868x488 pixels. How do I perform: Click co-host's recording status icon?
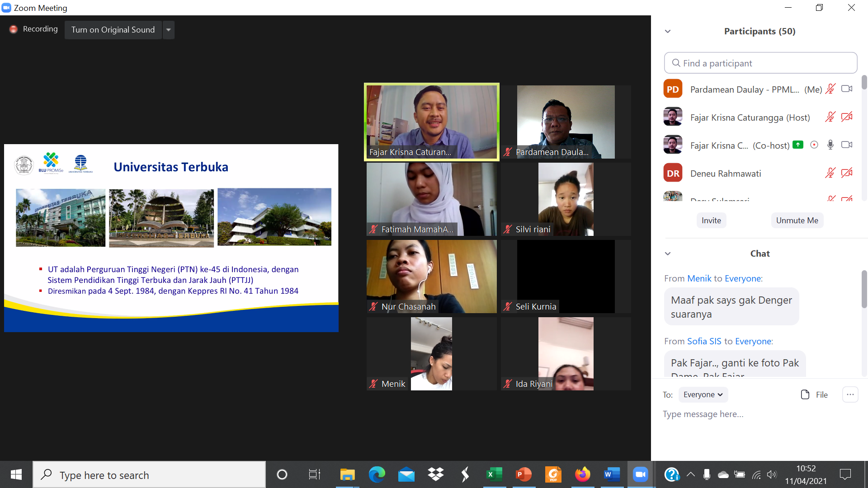click(814, 145)
